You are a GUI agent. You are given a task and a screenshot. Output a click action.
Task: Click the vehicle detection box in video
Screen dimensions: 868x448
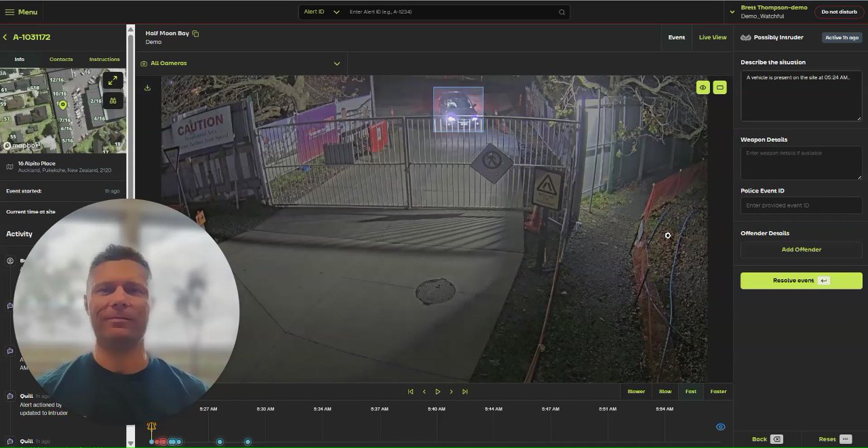point(458,109)
